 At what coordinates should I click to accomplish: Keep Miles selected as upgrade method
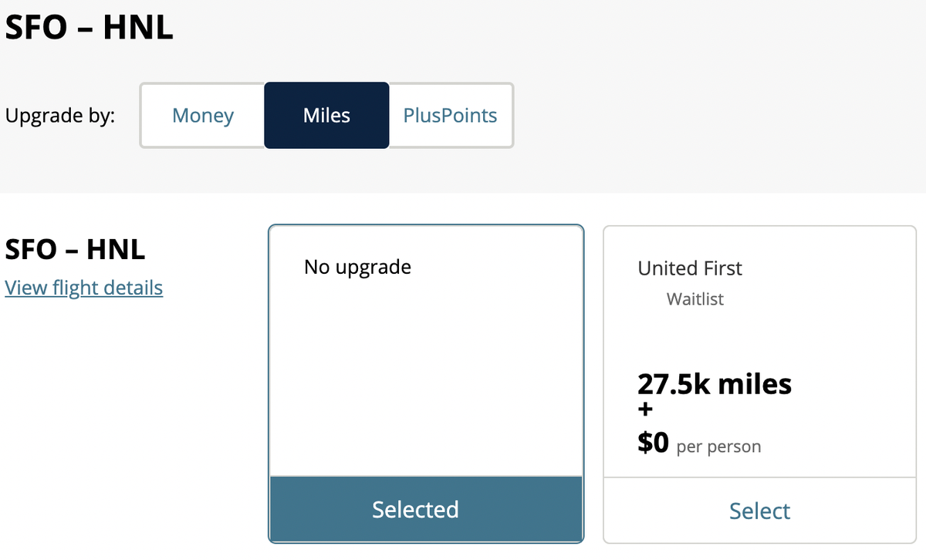tap(326, 115)
